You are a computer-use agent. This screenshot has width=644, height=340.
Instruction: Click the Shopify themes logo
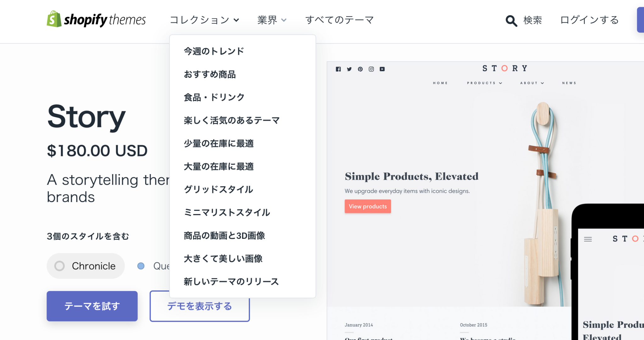point(96,19)
